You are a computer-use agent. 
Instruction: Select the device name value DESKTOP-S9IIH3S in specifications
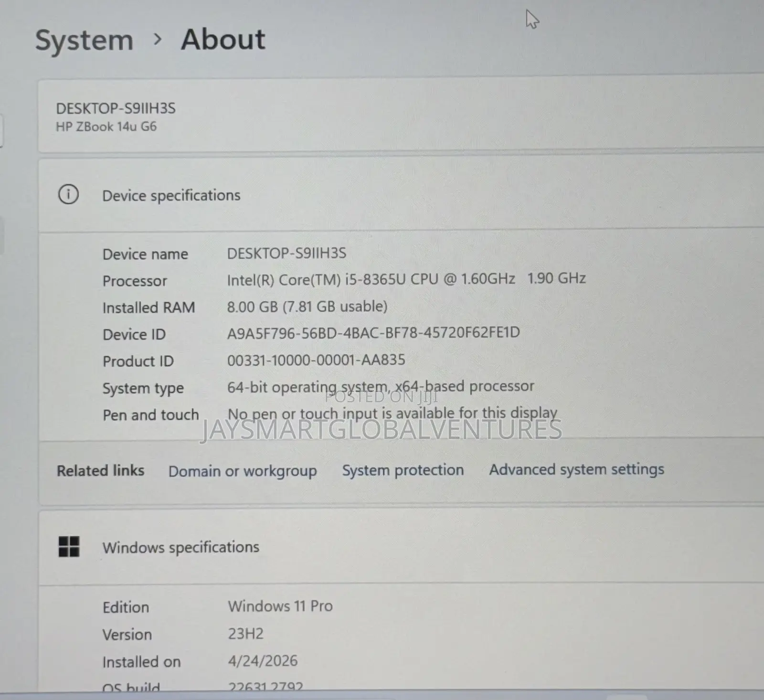[x=286, y=253]
